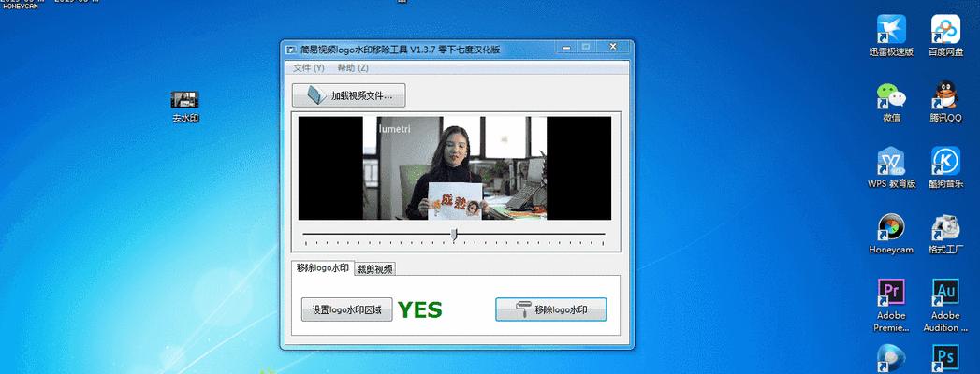The width and height of the screenshot is (980, 374).
Task: Open the 格式工厂 desktop shortcut
Action: [945, 234]
